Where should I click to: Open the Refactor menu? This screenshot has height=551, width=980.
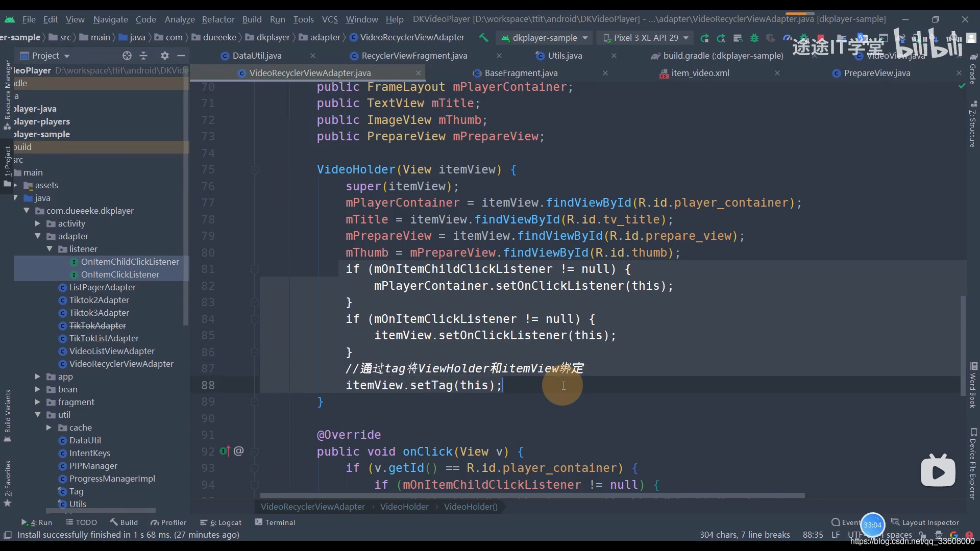tap(218, 19)
